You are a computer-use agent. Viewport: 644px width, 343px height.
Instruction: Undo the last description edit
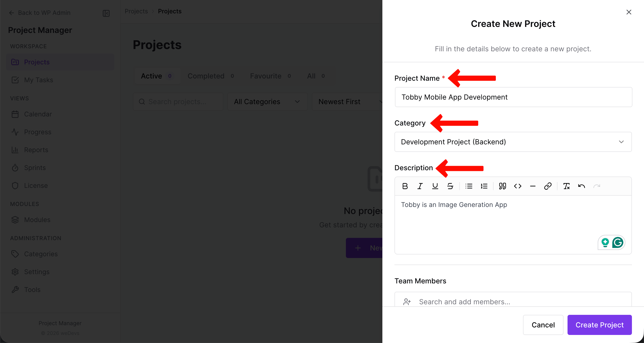click(581, 186)
